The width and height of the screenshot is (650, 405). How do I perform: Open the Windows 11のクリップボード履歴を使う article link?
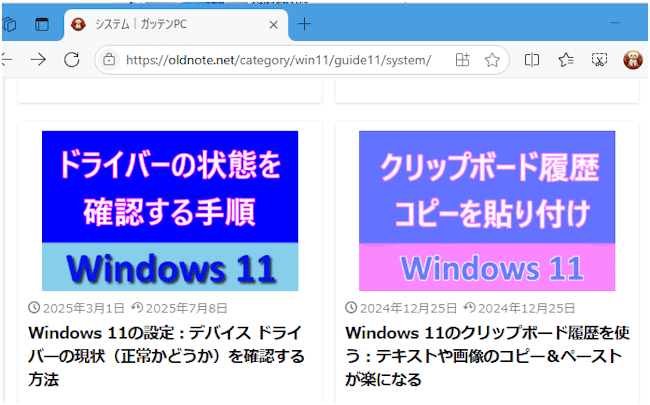click(488, 356)
